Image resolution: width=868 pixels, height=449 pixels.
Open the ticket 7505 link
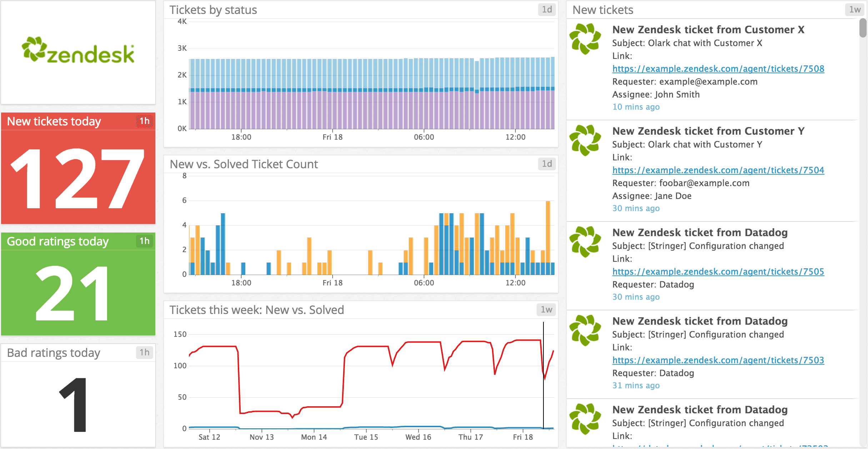[718, 271]
